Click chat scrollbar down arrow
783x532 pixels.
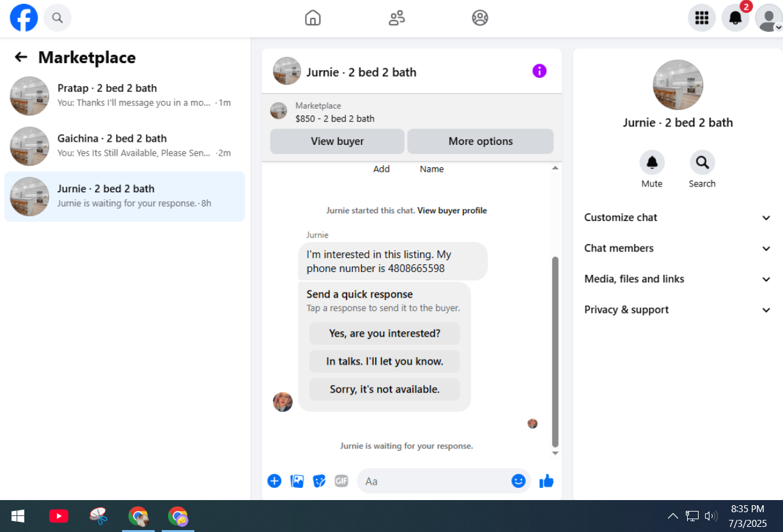[x=555, y=453]
